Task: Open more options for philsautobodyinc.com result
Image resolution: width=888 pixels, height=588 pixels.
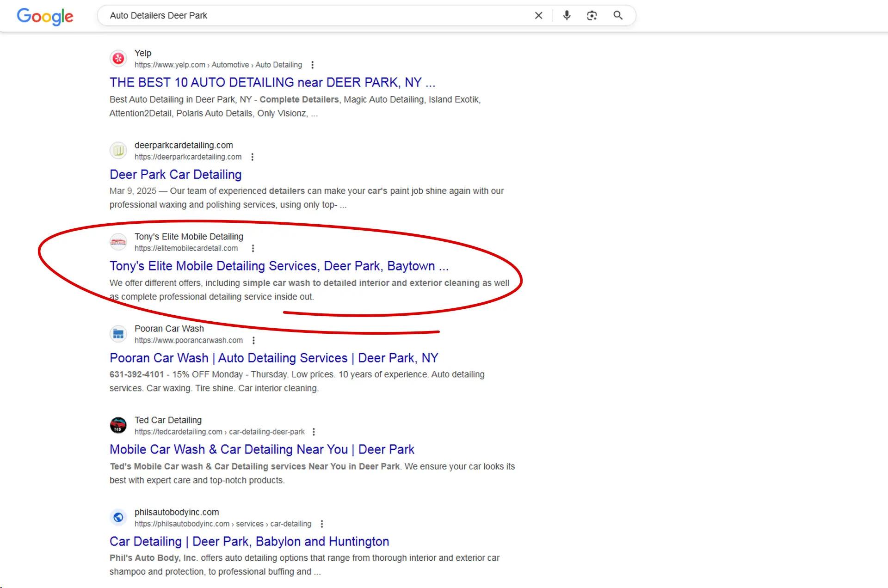Action: [322, 524]
